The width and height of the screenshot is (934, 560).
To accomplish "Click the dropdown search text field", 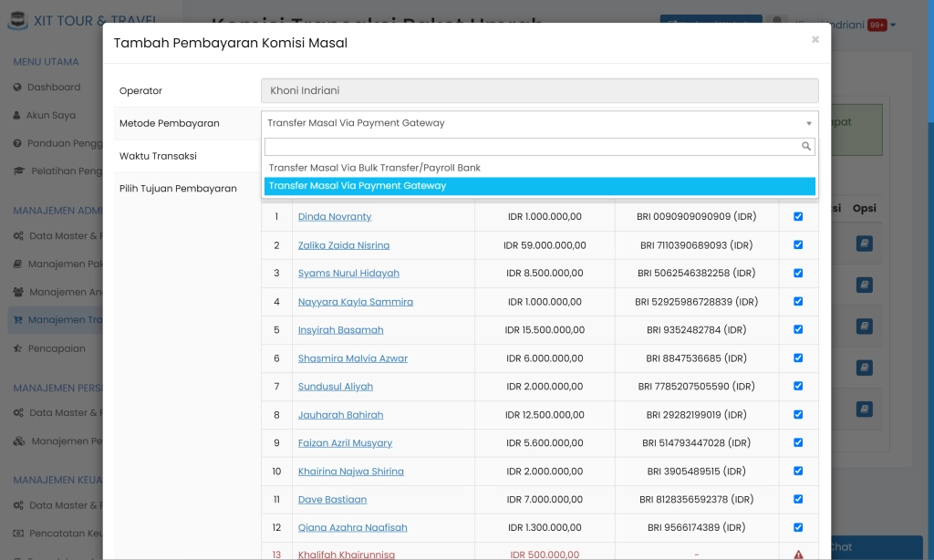I will [531, 146].
